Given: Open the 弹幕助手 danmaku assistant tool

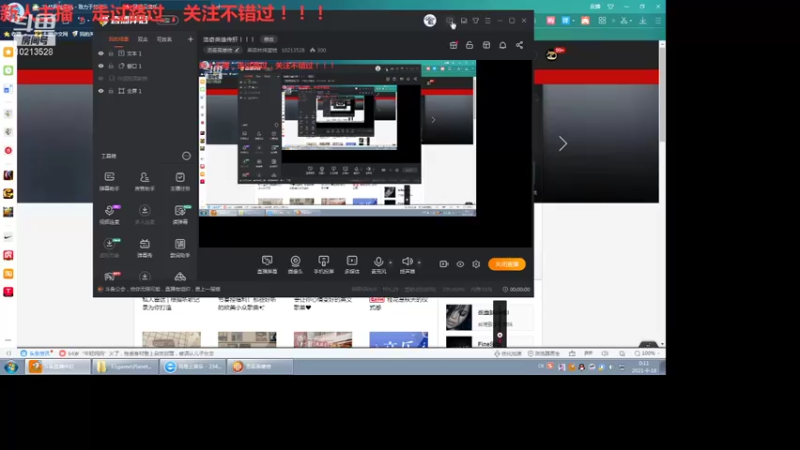Looking at the screenshot, I should point(109,181).
